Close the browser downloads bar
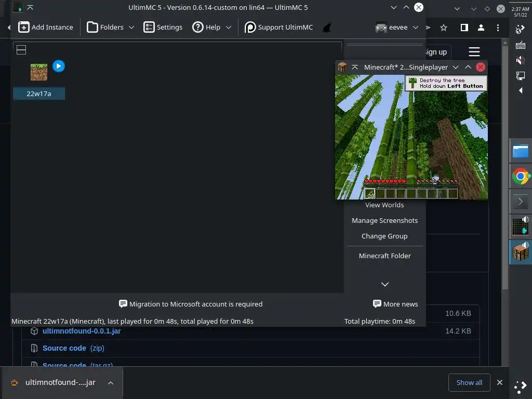The height and width of the screenshot is (399, 532). (x=499, y=382)
